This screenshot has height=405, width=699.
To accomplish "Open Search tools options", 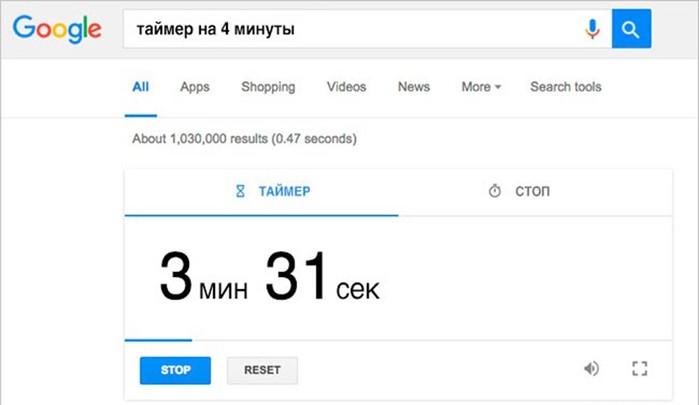I will pos(566,87).
